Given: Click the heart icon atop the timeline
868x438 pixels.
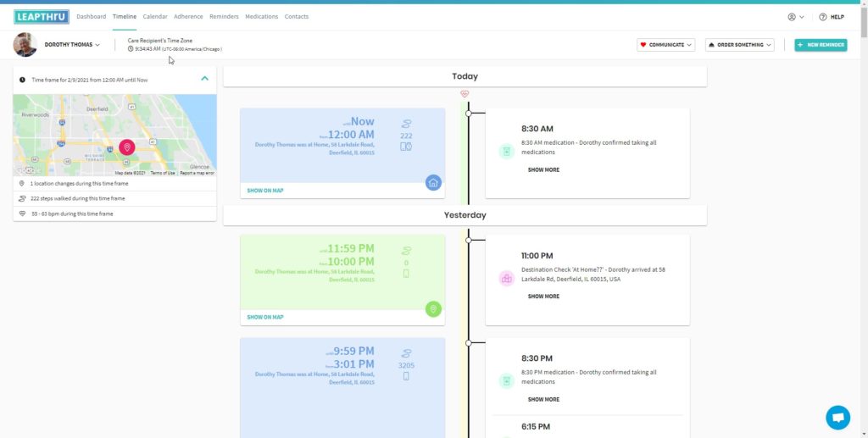Looking at the screenshot, I should pos(465,94).
